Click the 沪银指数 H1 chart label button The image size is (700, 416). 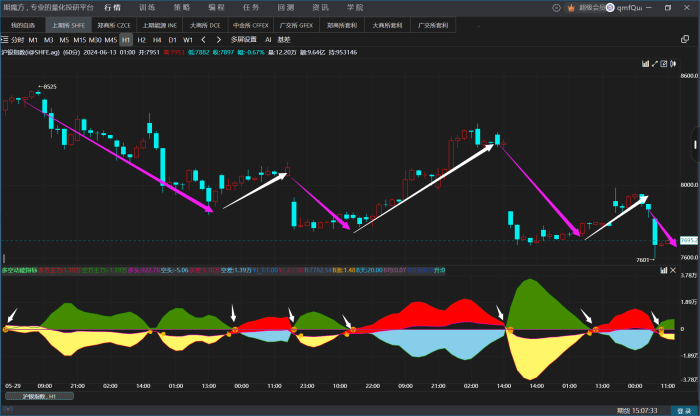(39, 396)
